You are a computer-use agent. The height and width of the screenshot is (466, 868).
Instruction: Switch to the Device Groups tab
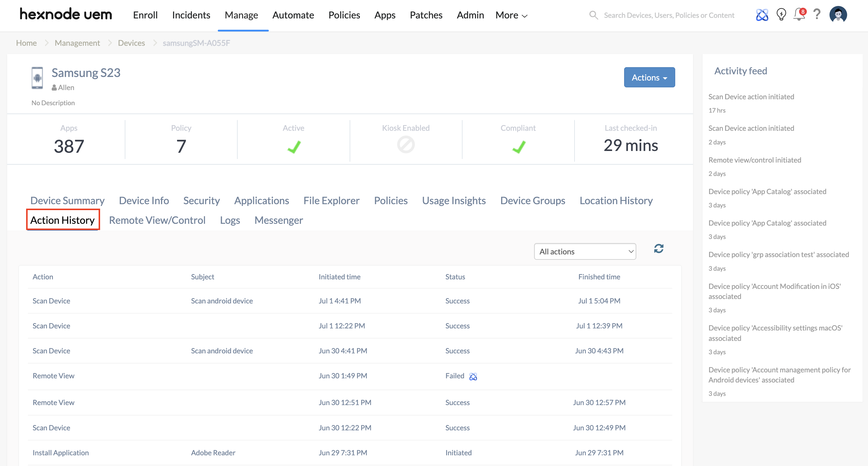533,201
